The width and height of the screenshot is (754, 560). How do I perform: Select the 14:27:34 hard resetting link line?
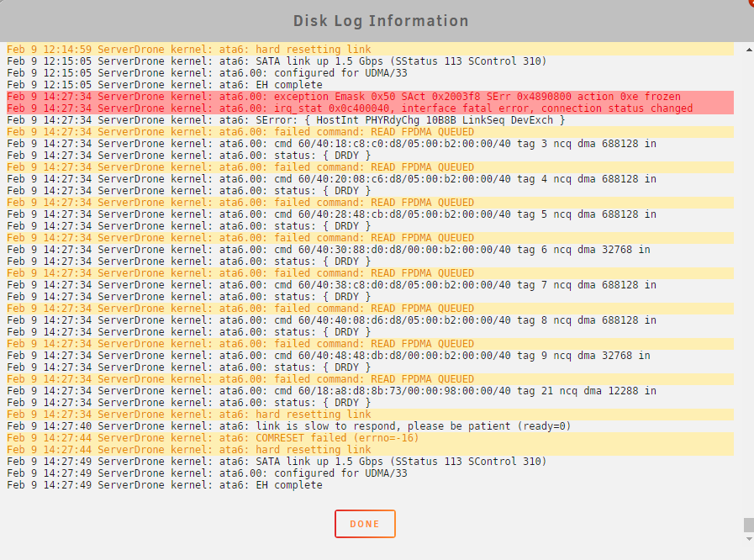[370, 415]
